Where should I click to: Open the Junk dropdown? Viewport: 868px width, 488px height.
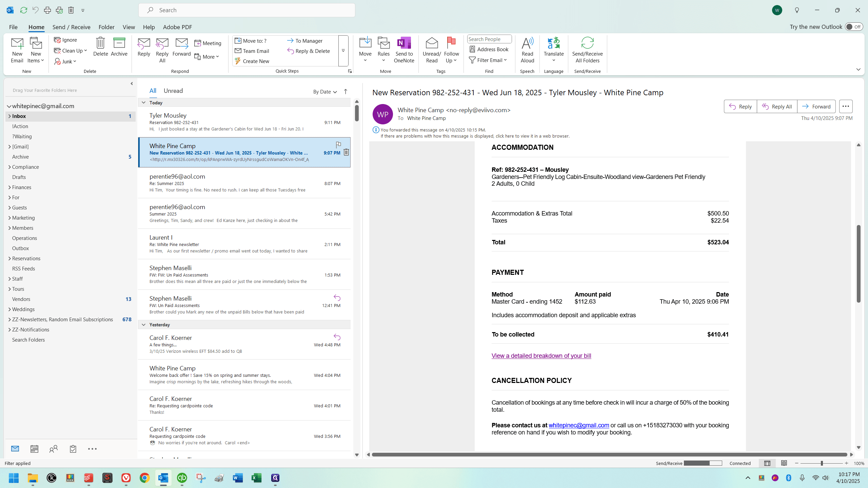click(x=65, y=62)
